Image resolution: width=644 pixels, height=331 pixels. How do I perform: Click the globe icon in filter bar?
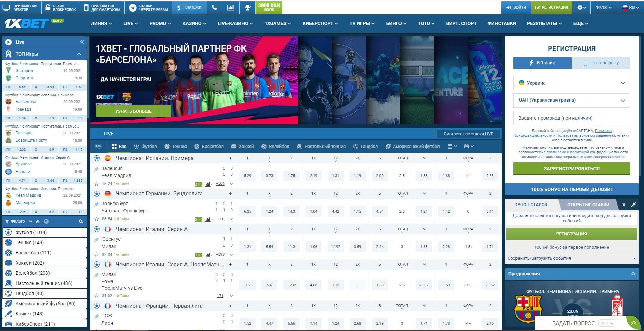[x=46, y=221]
